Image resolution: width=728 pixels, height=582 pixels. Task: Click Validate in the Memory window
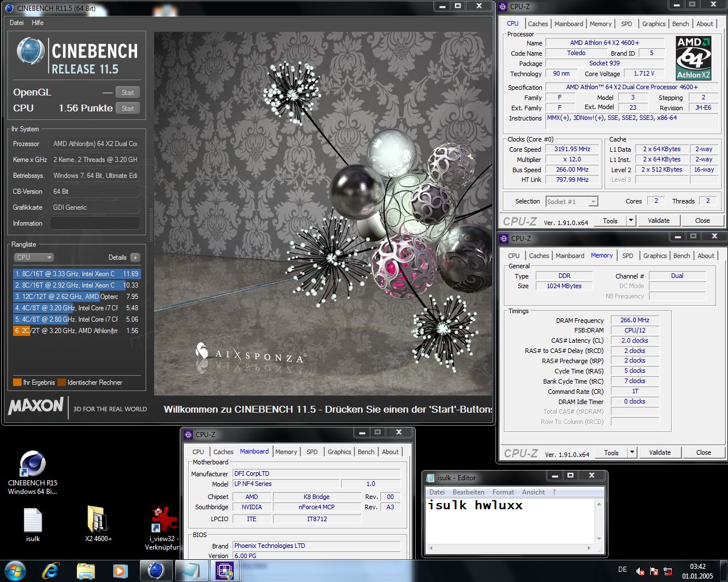click(x=660, y=452)
